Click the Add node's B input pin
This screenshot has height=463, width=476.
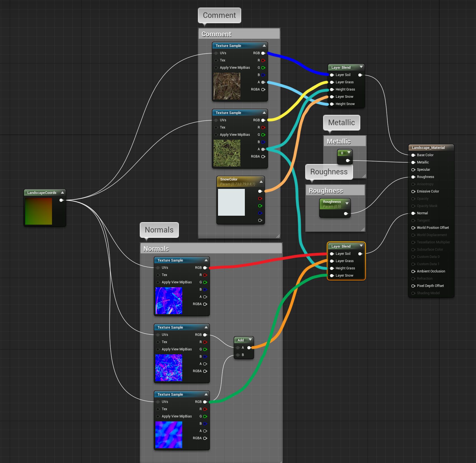click(x=238, y=355)
